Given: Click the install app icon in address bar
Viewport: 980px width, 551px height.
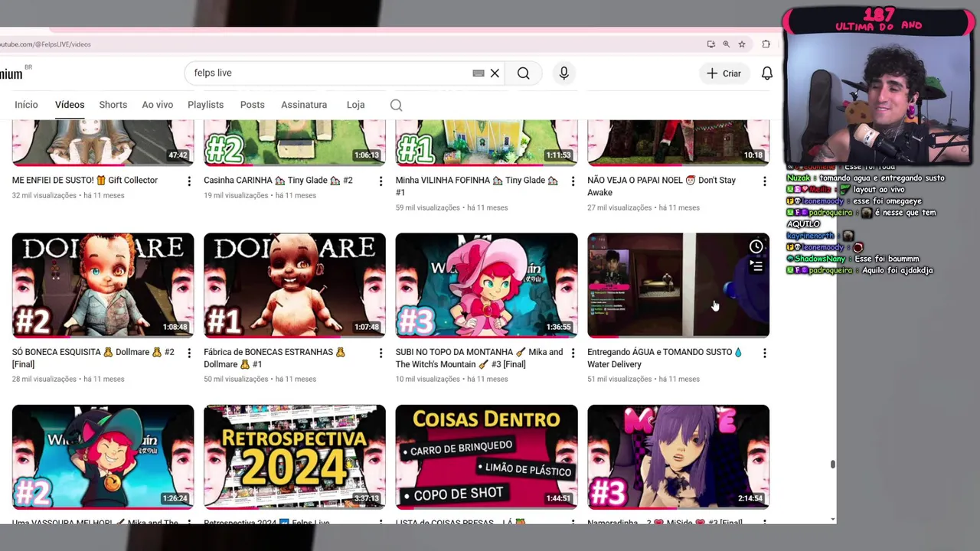Looking at the screenshot, I should (710, 44).
